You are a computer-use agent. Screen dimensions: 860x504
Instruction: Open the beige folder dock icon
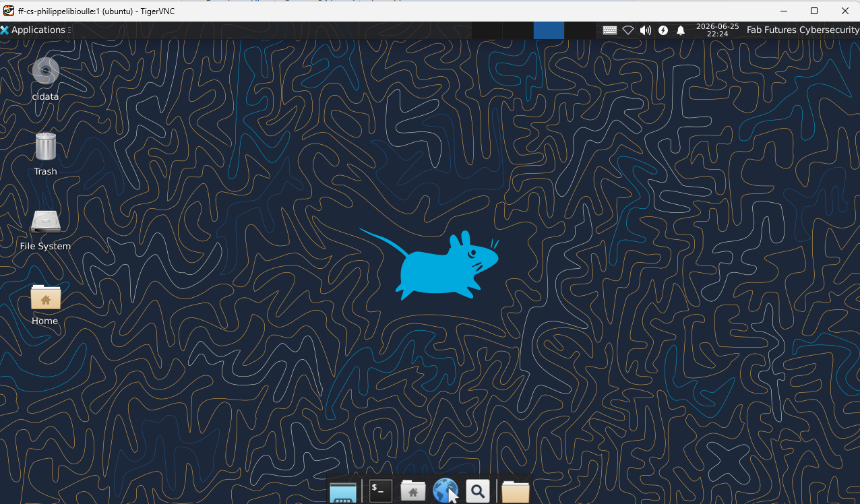click(516, 491)
